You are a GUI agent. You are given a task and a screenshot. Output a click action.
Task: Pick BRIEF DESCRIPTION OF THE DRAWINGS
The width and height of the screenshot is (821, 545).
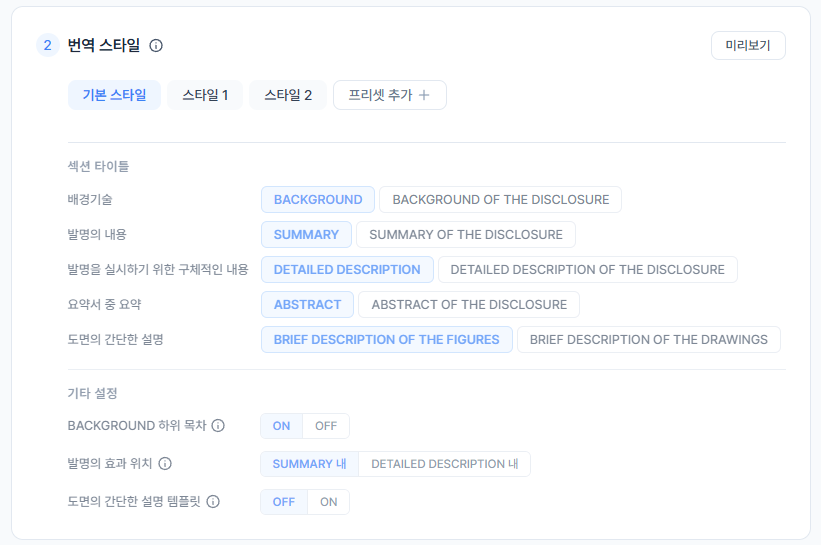click(x=648, y=339)
